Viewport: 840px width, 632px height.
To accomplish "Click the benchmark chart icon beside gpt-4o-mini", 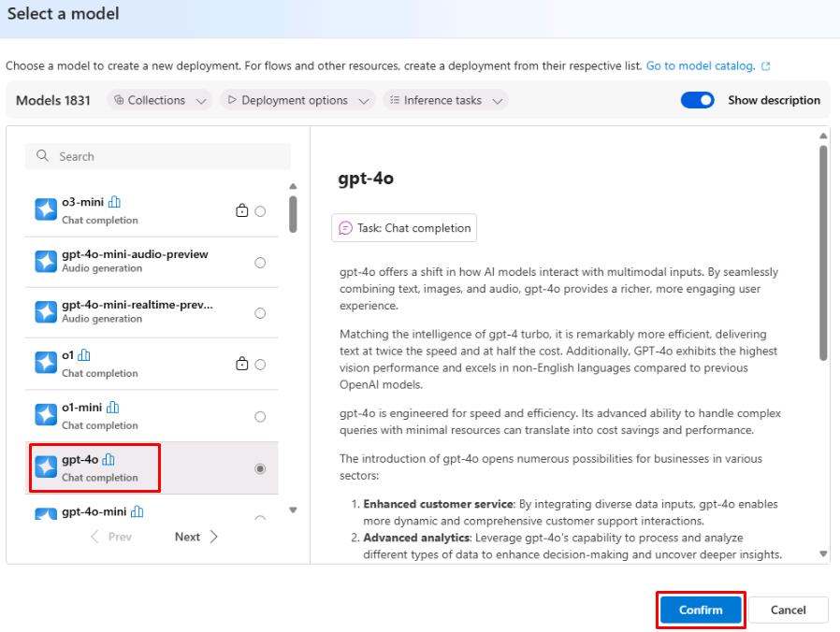I will [x=138, y=511].
